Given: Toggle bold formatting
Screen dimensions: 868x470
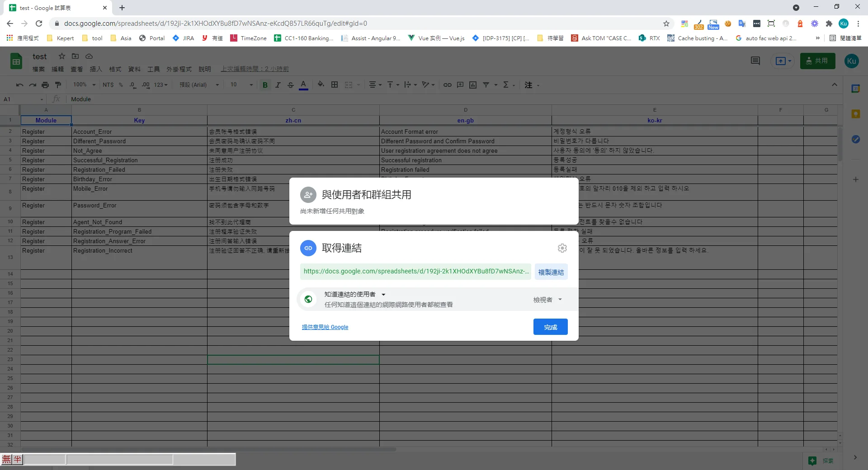Looking at the screenshot, I should (x=265, y=85).
